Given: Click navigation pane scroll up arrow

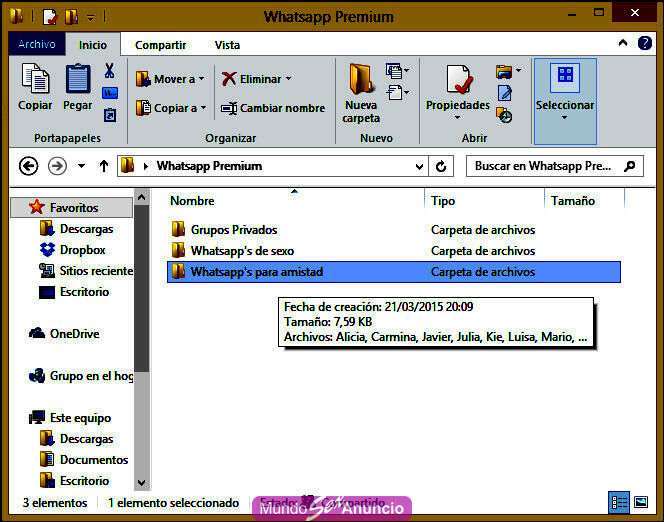Looking at the screenshot, I should (x=141, y=197).
